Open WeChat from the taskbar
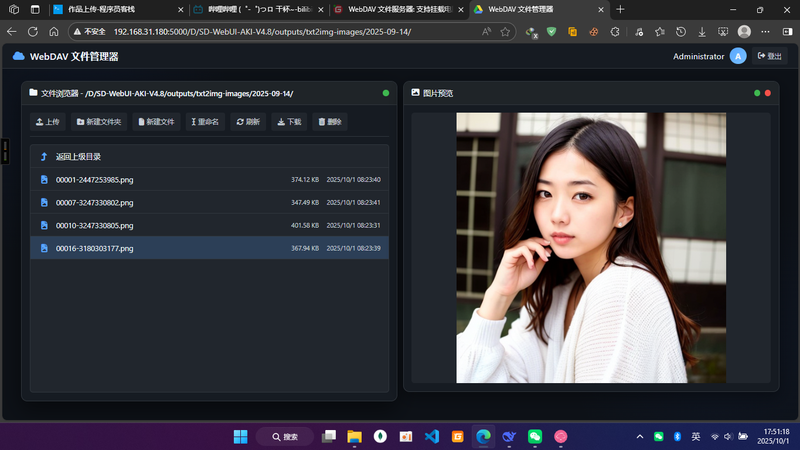 pyautogui.click(x=535, y=437)
